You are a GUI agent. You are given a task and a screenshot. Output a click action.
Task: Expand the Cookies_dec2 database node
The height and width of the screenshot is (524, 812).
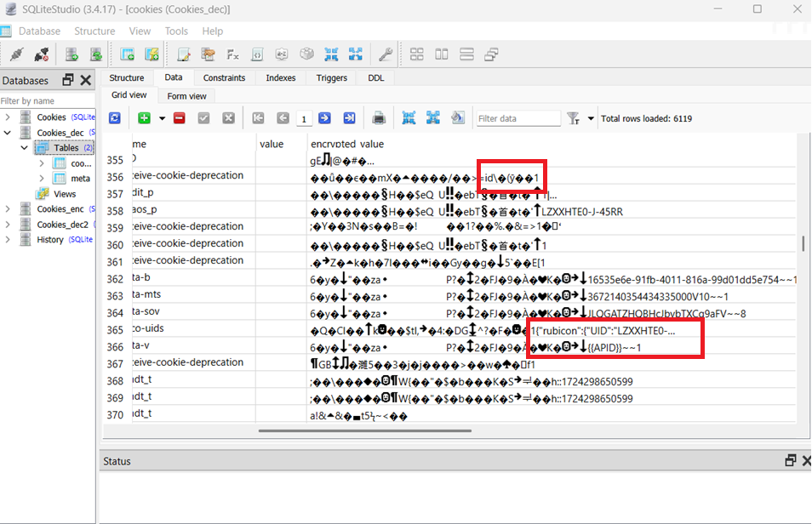tap(8, 225)
